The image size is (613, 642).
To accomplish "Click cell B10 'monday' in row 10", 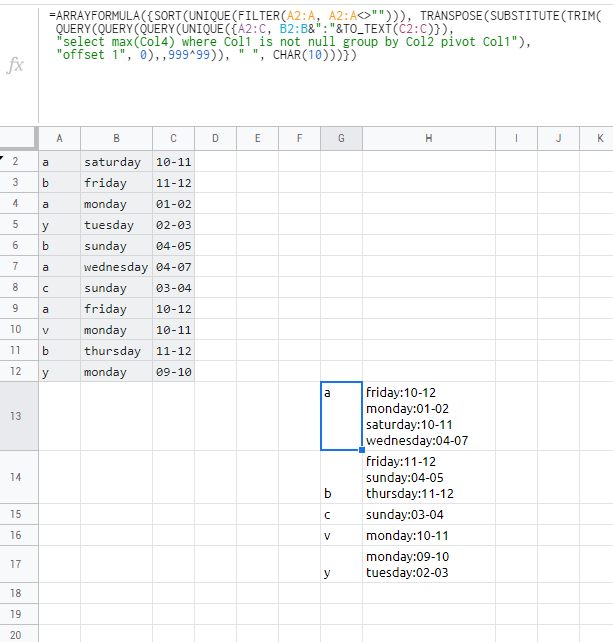I will (x=117, y=330).
